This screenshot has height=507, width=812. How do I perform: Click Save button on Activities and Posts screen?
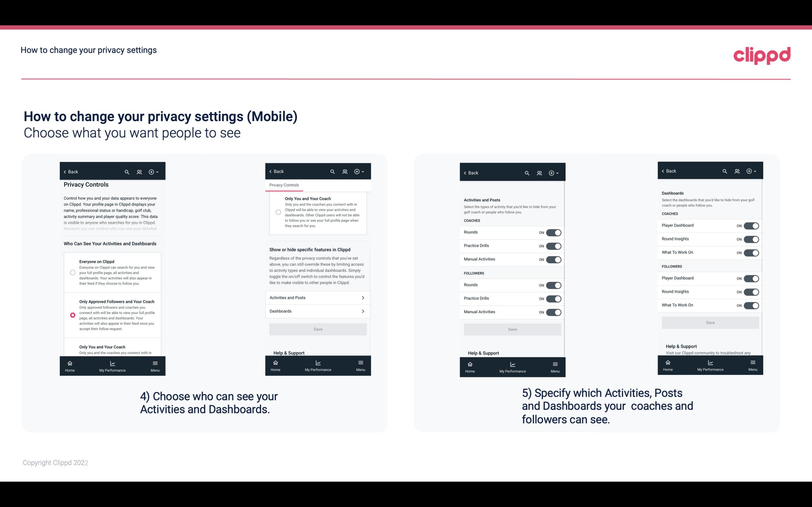[512, 329]
